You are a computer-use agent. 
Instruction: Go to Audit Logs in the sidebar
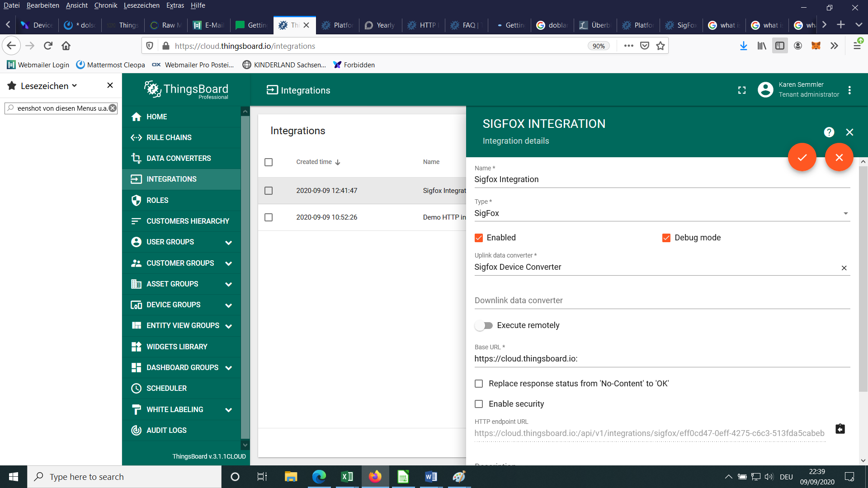click(x=181, y=430)
